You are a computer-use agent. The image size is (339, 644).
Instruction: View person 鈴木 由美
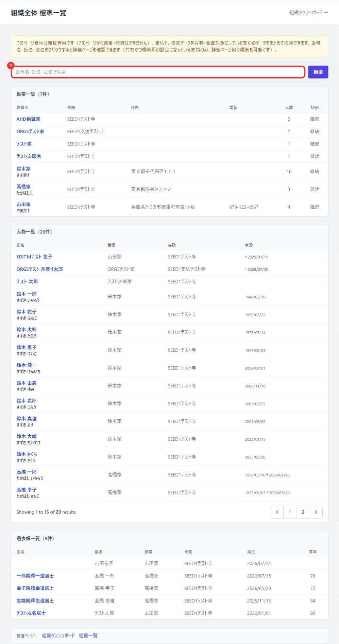click(27, 383)
